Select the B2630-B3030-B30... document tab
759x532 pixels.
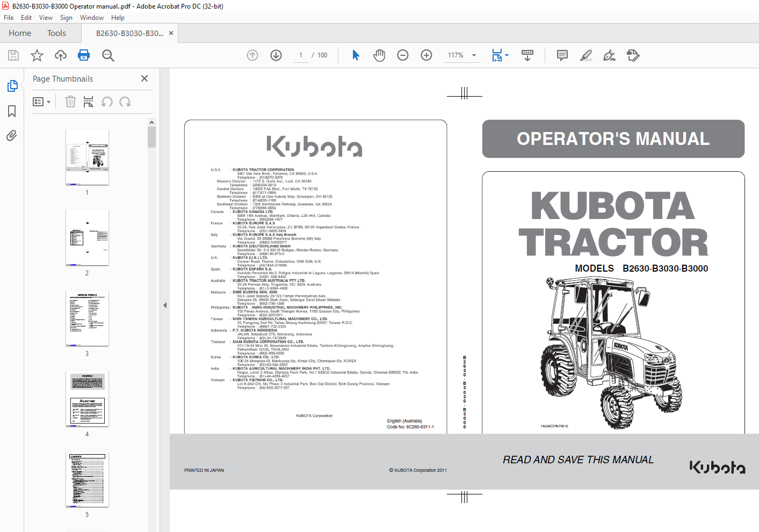click(x=129, y=33)
